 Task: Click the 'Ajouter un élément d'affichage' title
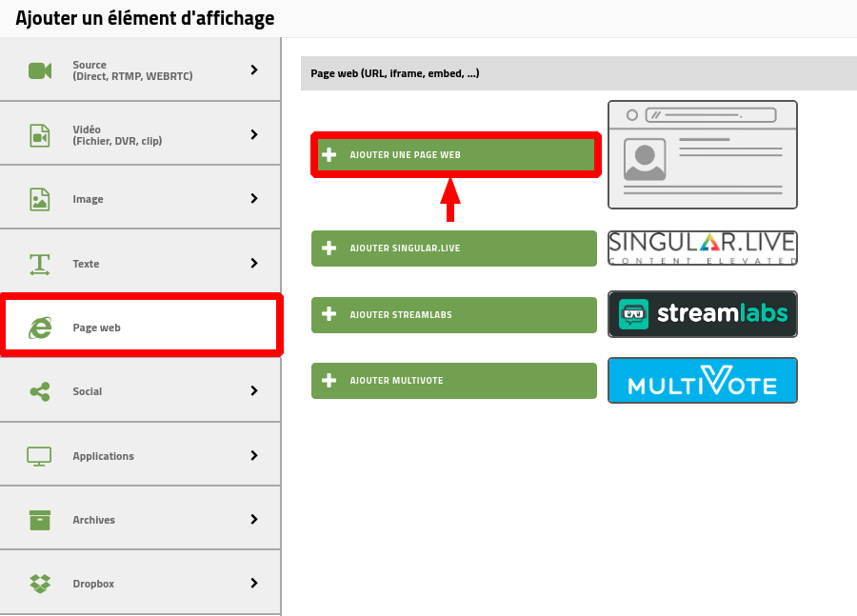pyautogui.click(x=145, y=19)
